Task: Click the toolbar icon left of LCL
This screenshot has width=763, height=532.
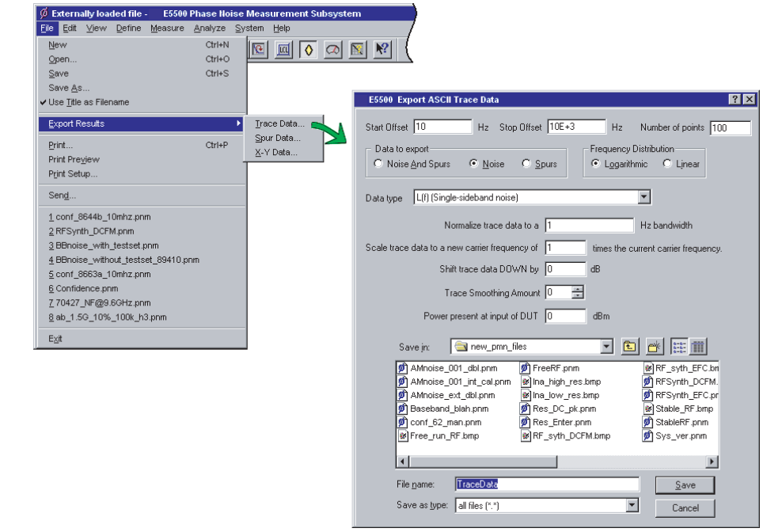Action: pyautogui.click(x=259, y=49)
